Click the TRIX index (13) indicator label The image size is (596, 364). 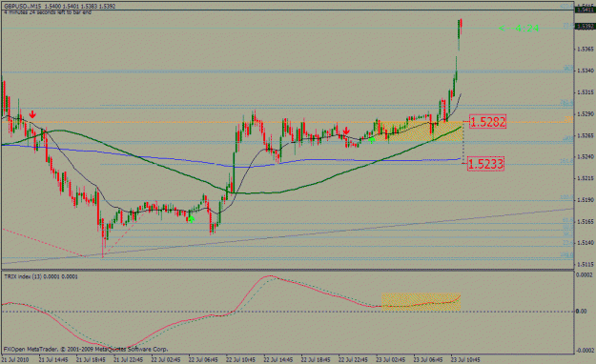click(41, 276)
